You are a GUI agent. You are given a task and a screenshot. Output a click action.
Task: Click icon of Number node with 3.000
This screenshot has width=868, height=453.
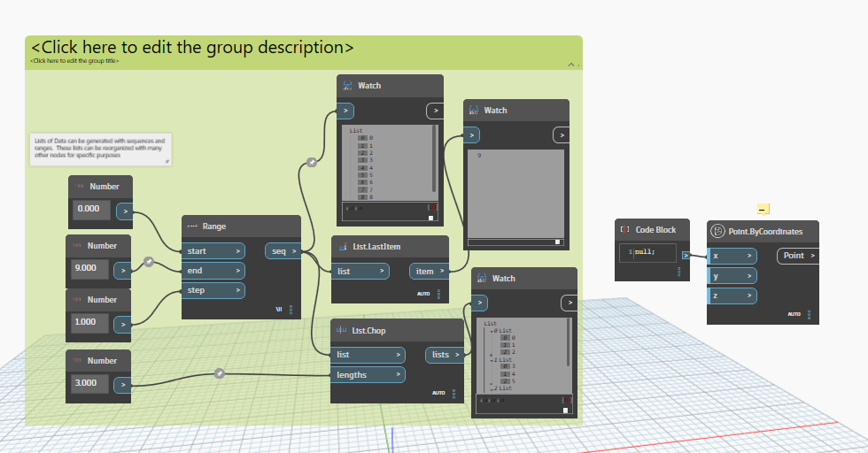coord(77,360)
